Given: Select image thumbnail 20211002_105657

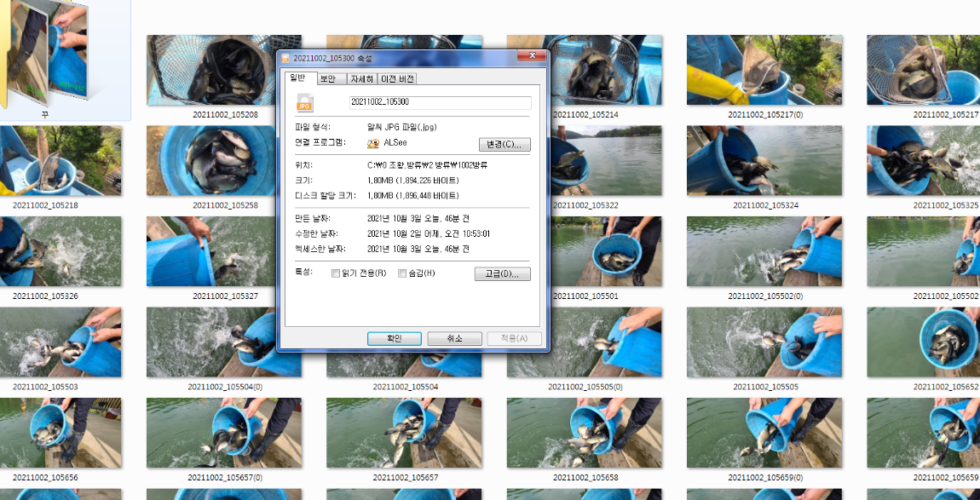Looking at the screenshot, I should coord(404,433).
